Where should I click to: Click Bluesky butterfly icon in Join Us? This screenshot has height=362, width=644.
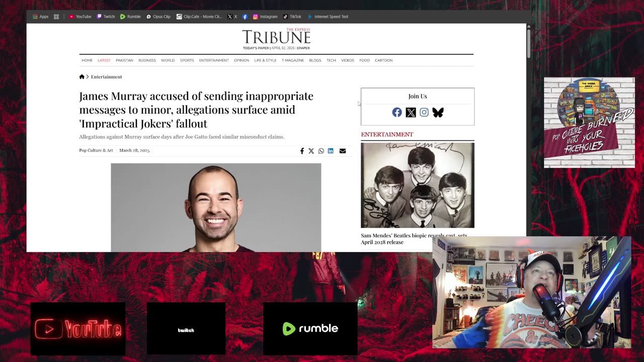[438, 113]
